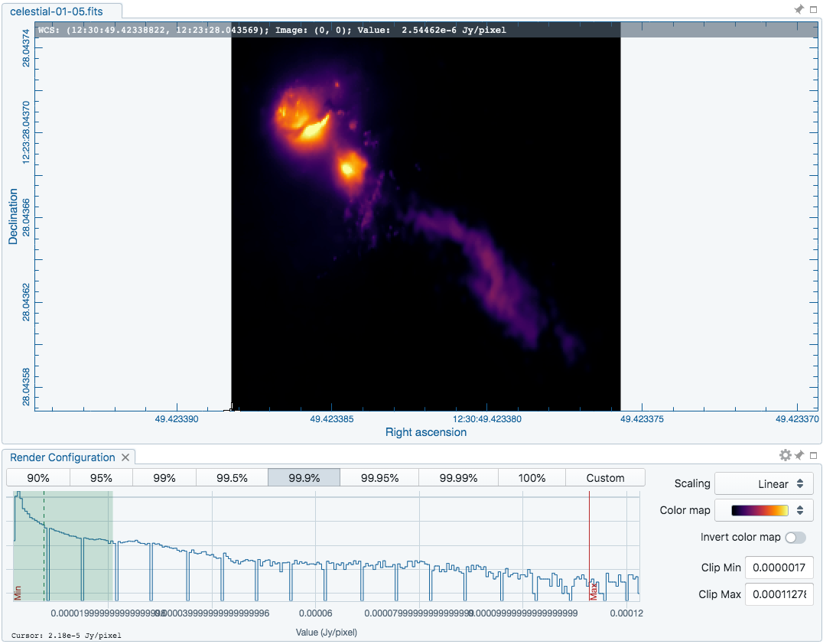Screen dimensions: 823x644
Task: Apply the 99.9% percentile clip
Action: 303,477
